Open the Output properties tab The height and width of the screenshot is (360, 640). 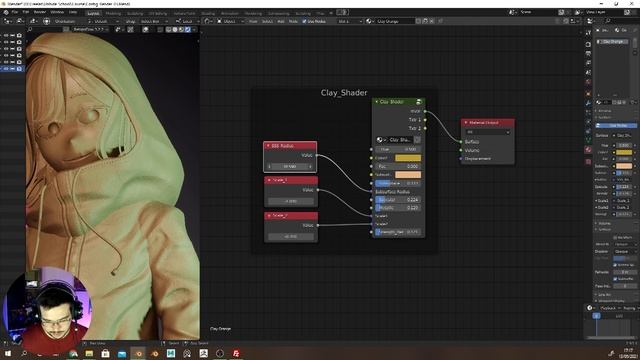pos(588,53)
